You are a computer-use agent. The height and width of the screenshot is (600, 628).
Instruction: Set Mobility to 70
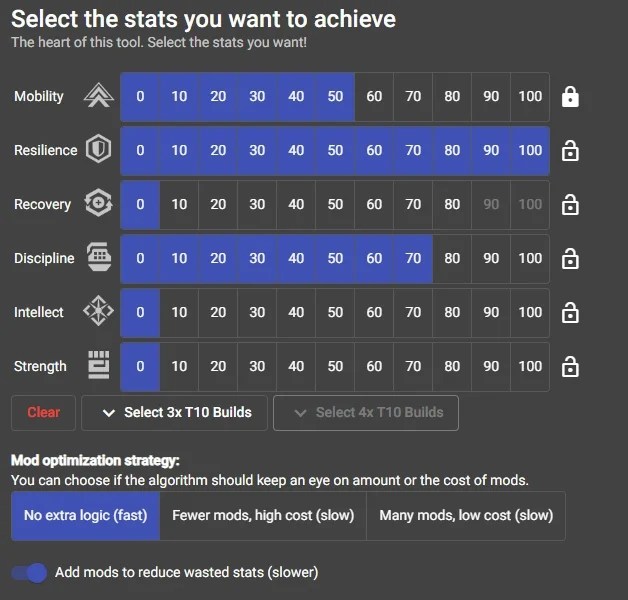pos(413,97)
